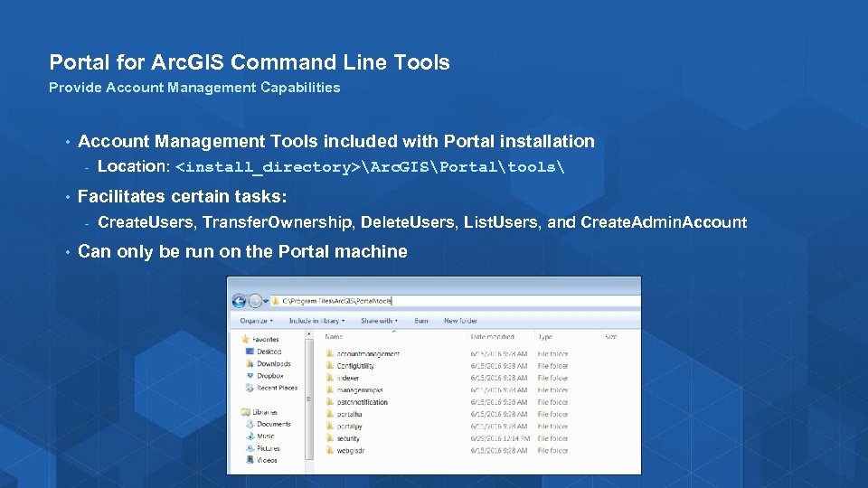This screenshot has height=488, width=868.
Task: Select the Favorites star icon
Action: pyautogui.click(x=245, y=339)
